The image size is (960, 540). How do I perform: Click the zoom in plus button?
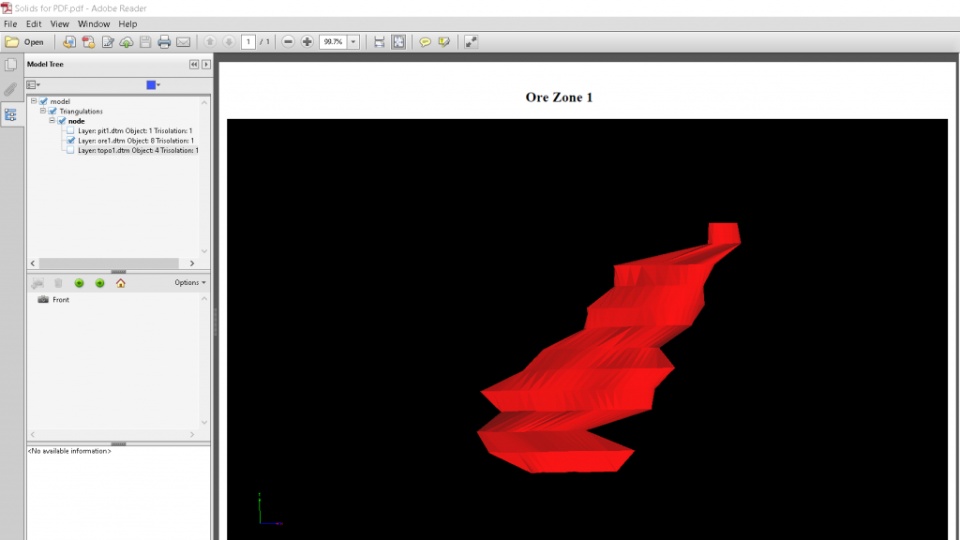[307, 42]
